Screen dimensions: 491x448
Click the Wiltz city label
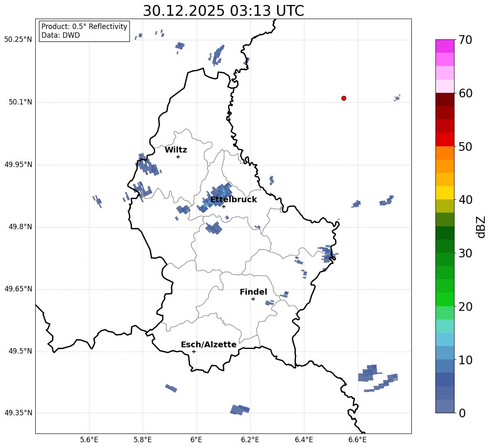coord(176,150)
